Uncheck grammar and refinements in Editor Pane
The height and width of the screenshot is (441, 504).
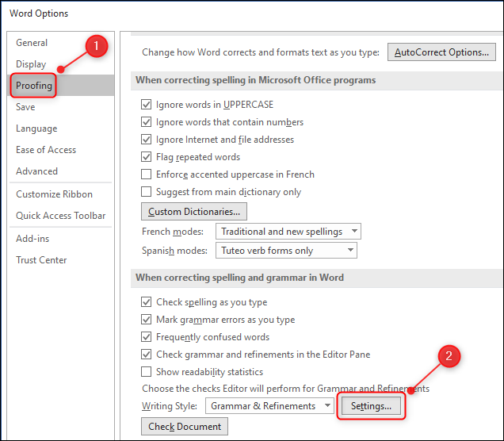pos(147,355)
